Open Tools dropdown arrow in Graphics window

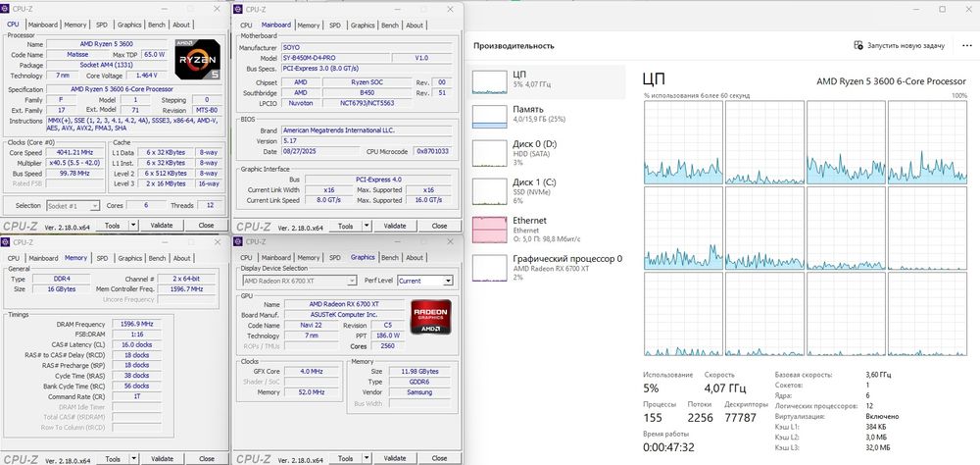point(367,458)
